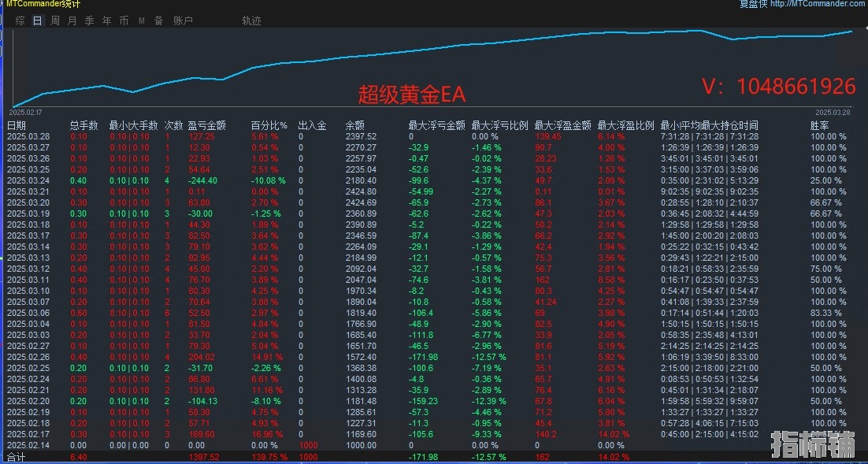Open the 周 weekly statistics tab
The image size is (868, 464).
pyautogui.click(x=55, y=21)
